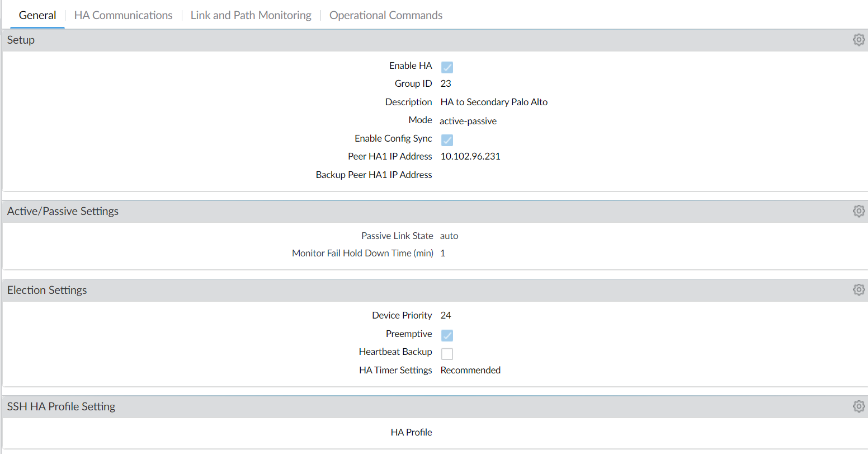Click the Peer HA1 IP Address value 10.102.96.231
Screen dimensions: 868x454
tap(470, 156)
